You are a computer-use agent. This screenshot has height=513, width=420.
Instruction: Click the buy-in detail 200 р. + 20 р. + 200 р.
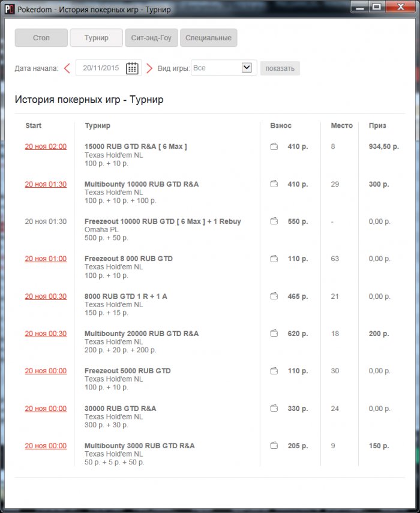(x=121, y=350)
